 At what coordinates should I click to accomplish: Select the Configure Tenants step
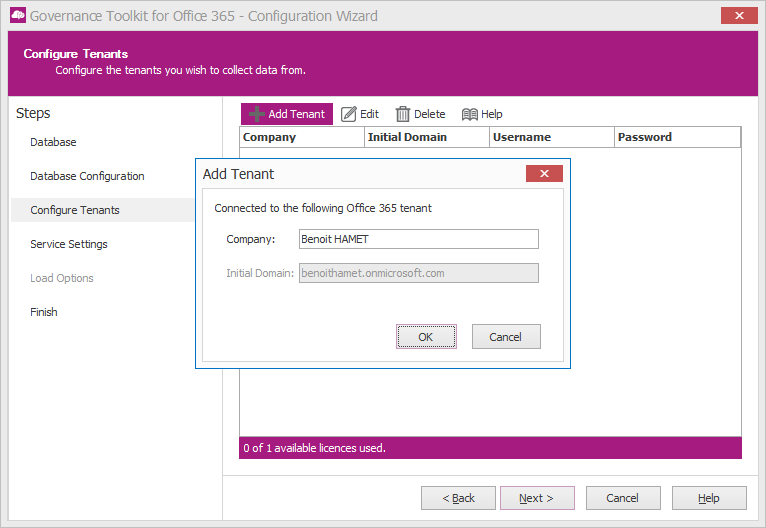(x=75, y=210)
